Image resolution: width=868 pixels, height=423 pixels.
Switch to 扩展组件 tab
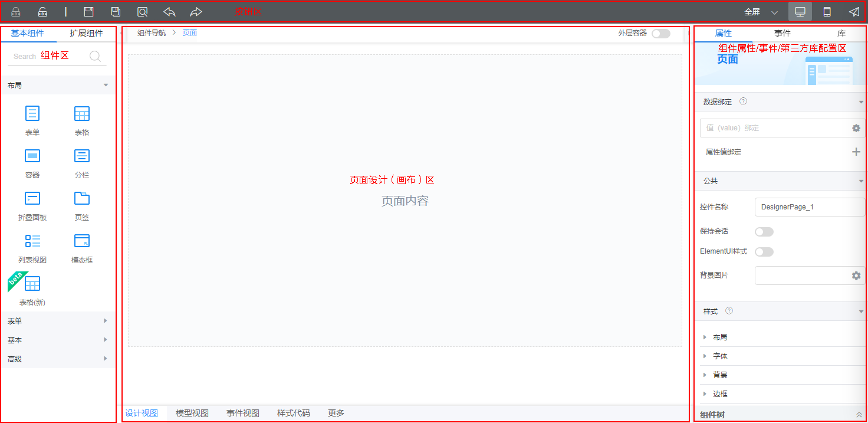(86, 33)
